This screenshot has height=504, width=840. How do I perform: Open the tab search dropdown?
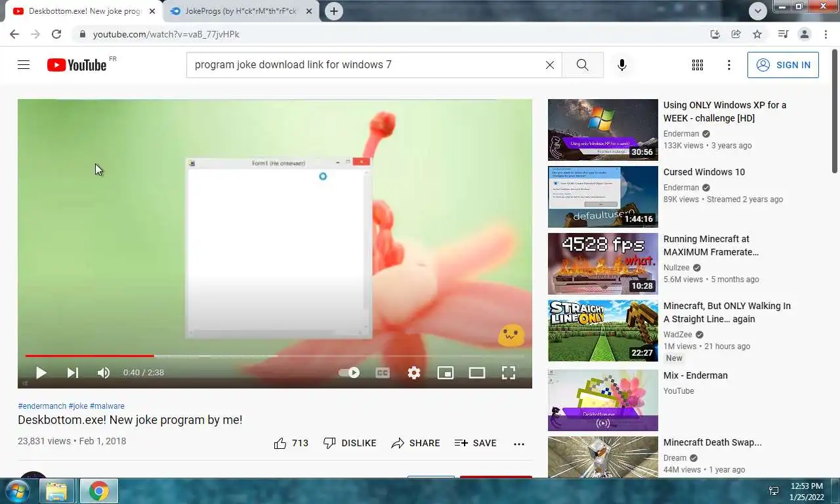click(x=758, y=11)
